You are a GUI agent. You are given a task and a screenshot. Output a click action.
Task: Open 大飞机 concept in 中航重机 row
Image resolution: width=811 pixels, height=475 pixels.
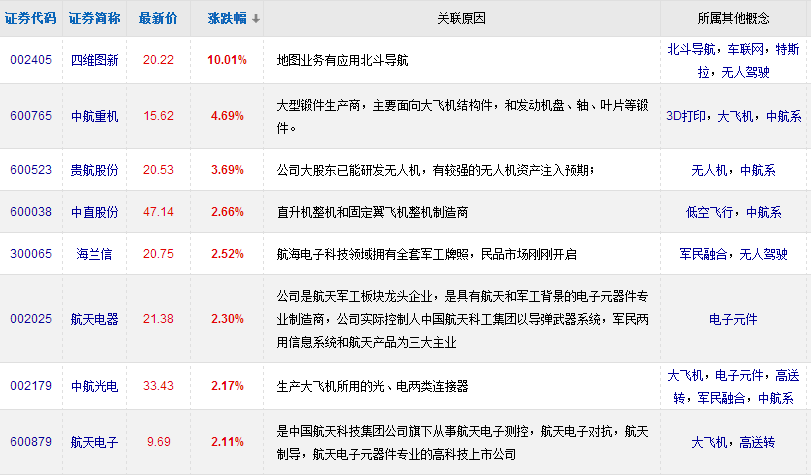tap(735, 116)
